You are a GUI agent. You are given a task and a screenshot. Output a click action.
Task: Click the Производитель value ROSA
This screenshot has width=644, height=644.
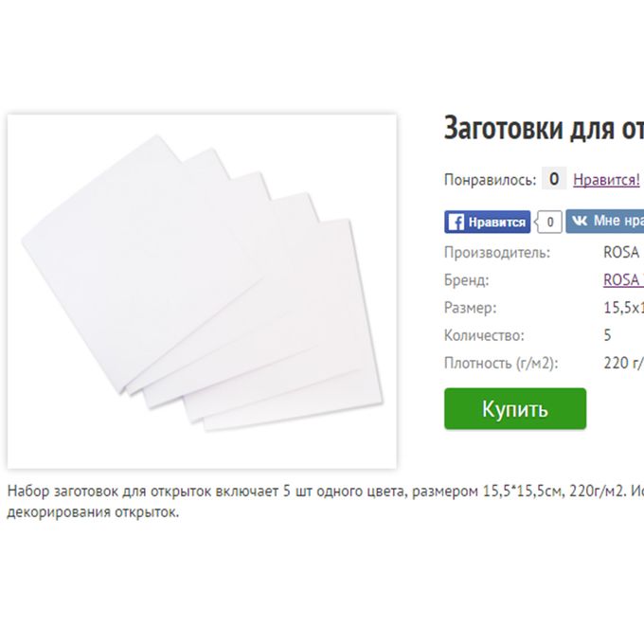tap(621, 252)
